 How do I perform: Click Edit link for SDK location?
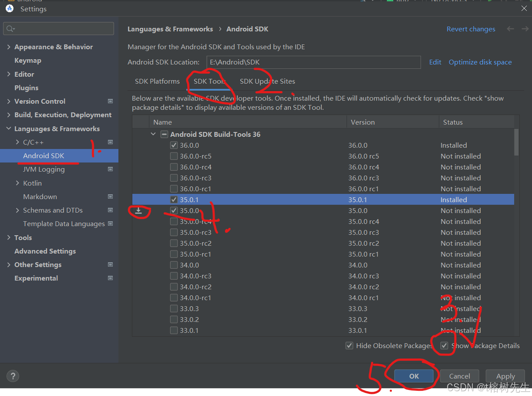pyautogui.click(x=435, y=62)
